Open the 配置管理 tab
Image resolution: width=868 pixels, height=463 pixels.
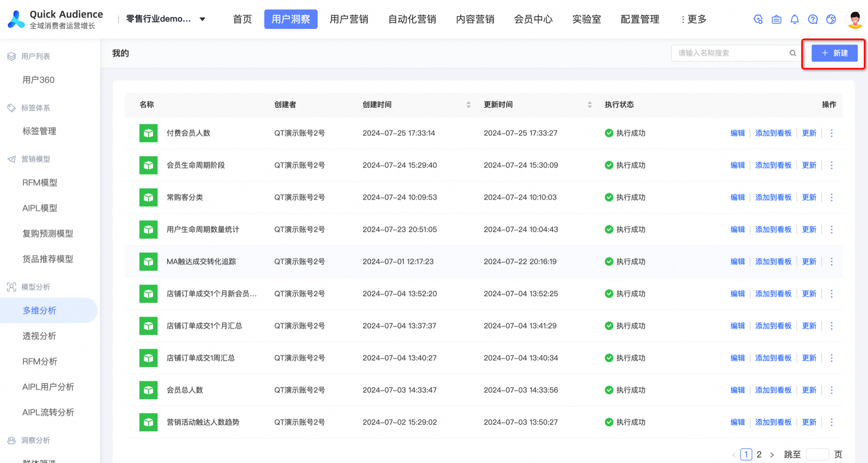(640, 19)
